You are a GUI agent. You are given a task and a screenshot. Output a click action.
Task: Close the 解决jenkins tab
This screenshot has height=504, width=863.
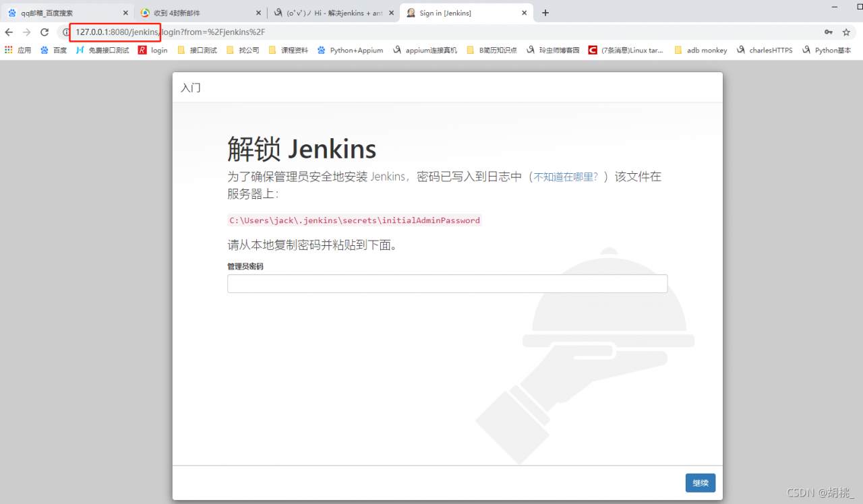[x=391, y=13]
